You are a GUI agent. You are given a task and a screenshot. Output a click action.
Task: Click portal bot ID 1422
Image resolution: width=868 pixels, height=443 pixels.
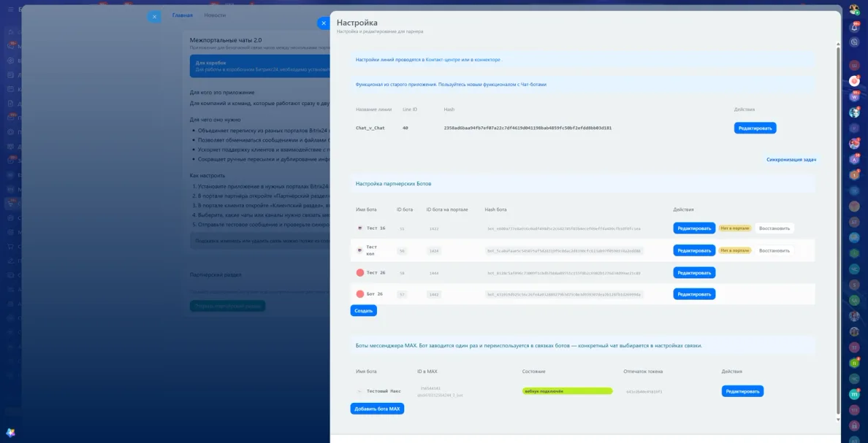[434, 228]
